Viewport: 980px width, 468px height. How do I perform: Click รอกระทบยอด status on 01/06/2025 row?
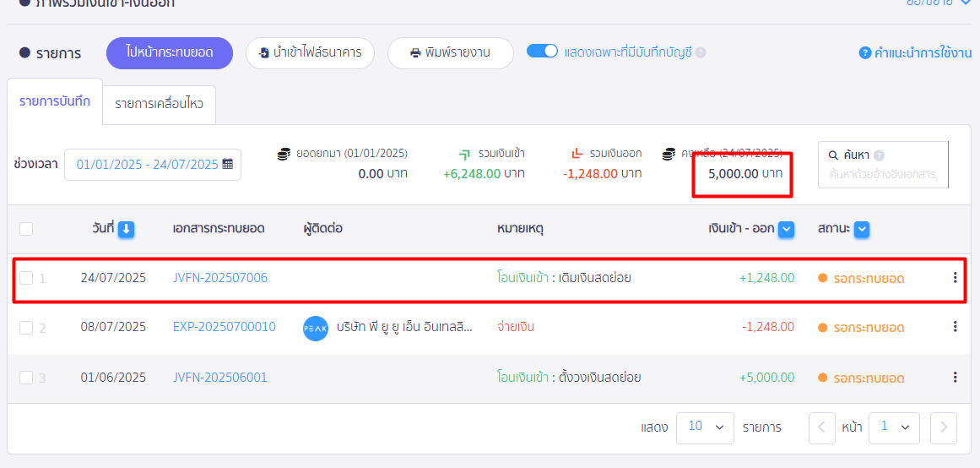tap(861, 378)
